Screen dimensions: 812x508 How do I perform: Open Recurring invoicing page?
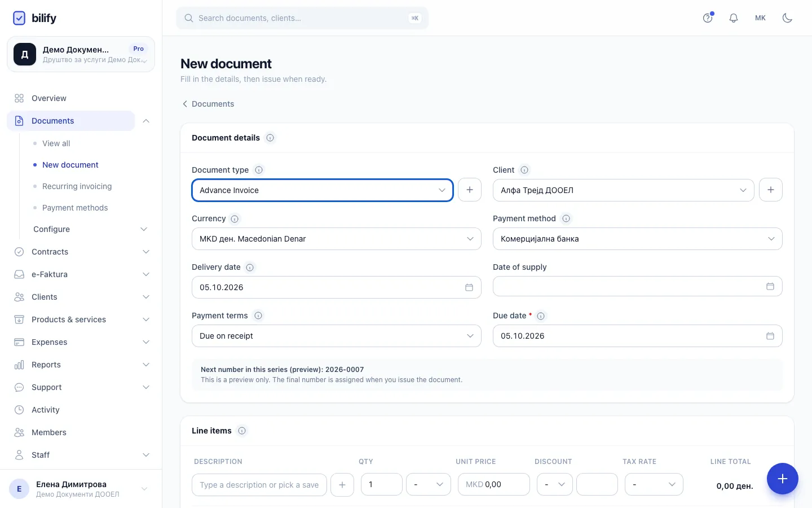(77, 186)
